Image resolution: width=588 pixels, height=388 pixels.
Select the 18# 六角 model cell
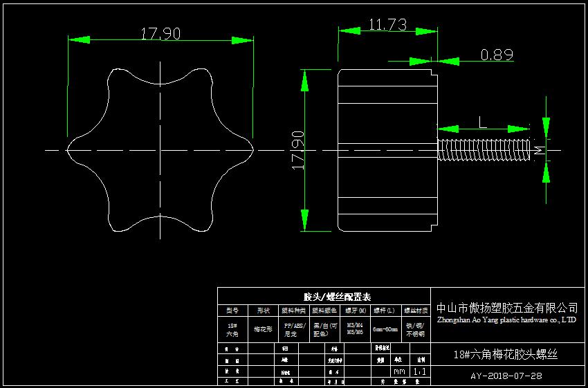click(232, 329)
